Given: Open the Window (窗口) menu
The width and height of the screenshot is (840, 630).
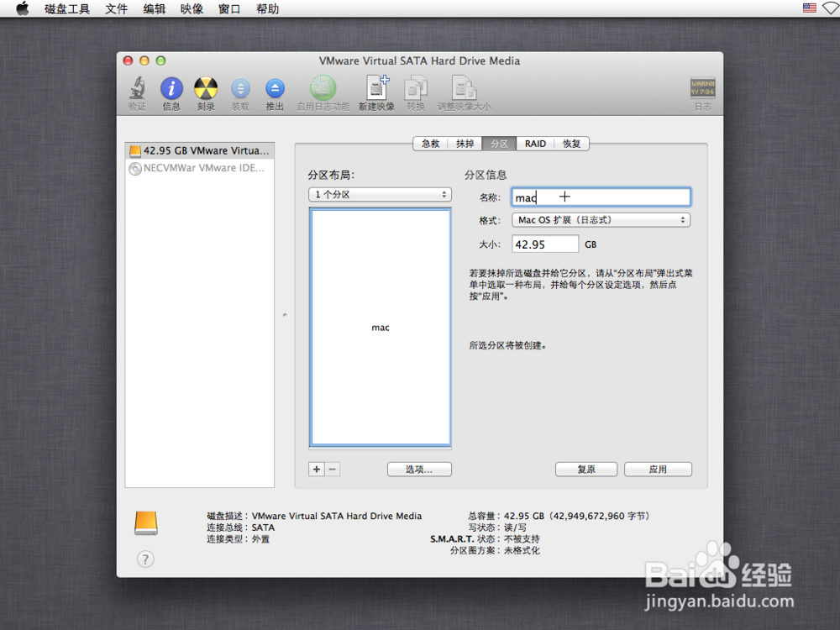Looking at the screenshot, I should pos(229,8).
